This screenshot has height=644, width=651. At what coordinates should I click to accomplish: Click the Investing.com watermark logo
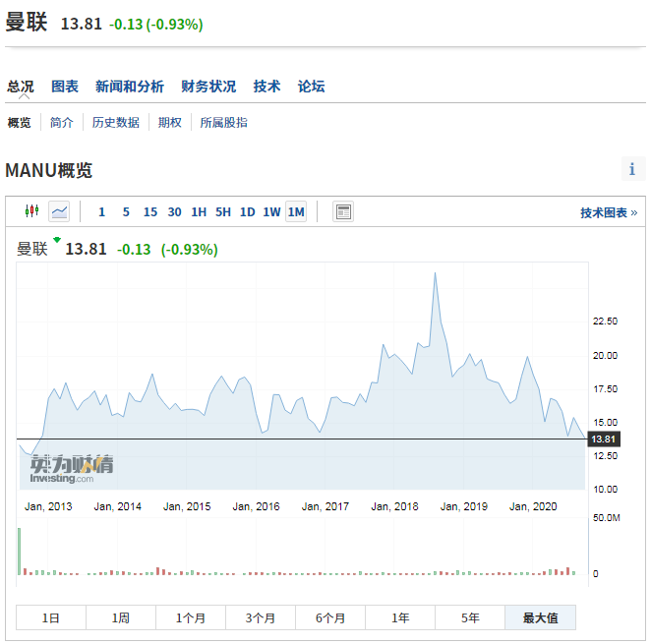coord(71,469)
